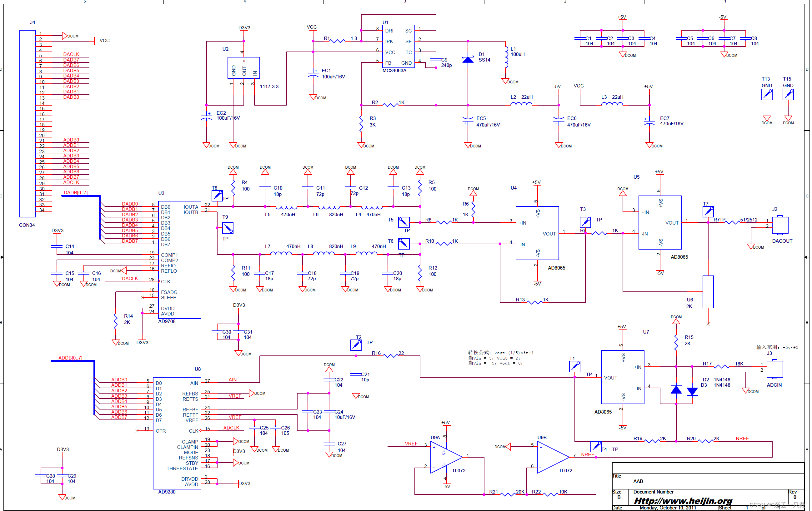Select the U6 2K potentiometer body
Viewport: 812px width, 511px height.
pyautogui.click(x=708, y=292)
